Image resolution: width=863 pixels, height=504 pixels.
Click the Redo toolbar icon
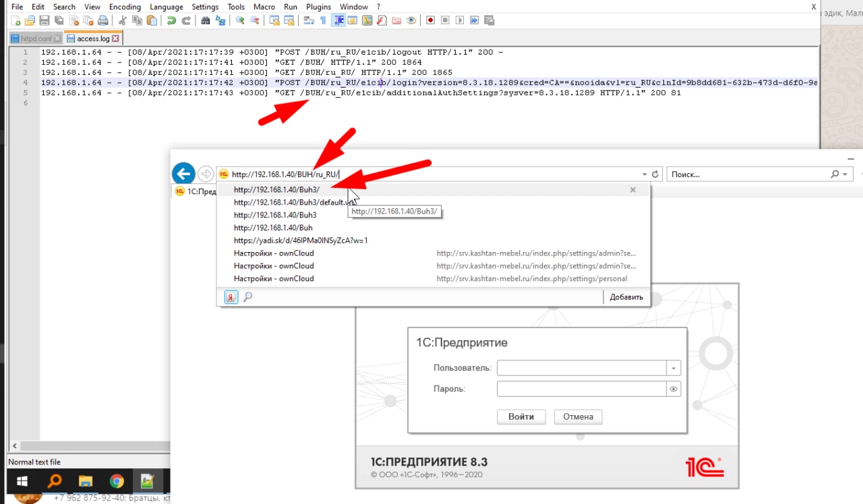[x=187, y=20]
